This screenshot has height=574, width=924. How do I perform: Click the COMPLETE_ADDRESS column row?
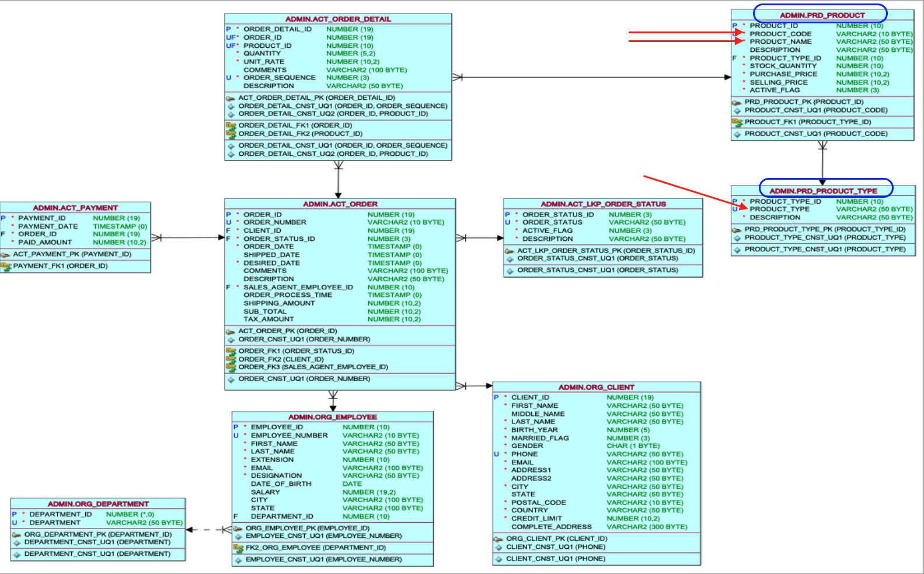(x=597, y=527)
